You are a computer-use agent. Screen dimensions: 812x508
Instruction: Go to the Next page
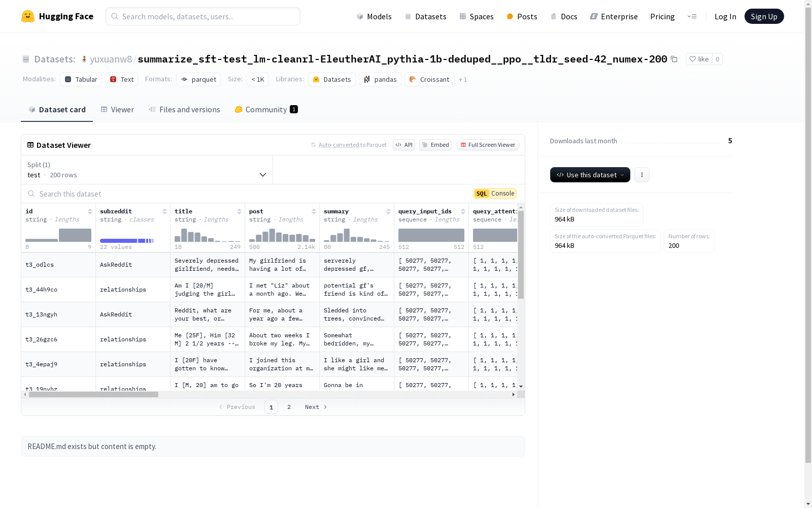[316, 407]
